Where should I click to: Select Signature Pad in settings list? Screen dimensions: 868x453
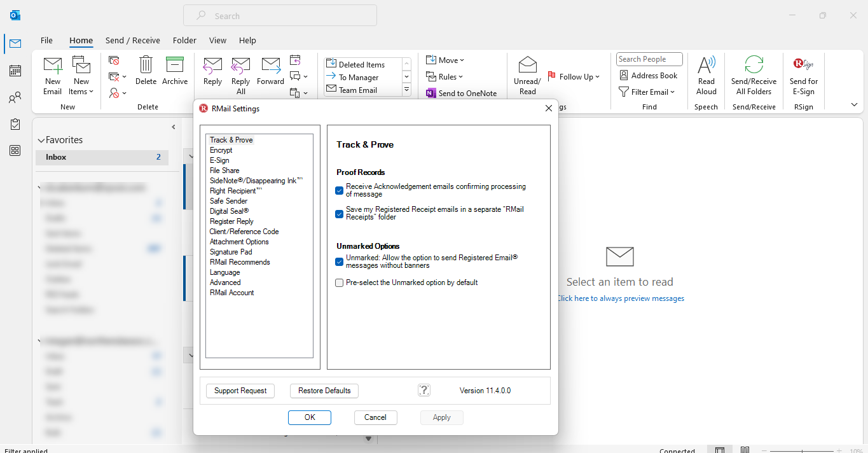231,252
